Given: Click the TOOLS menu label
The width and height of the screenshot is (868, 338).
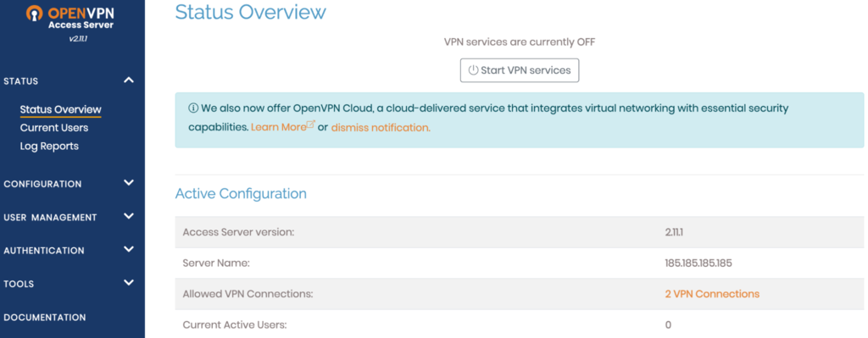Looking at the screenshot, I should [19, 285].
